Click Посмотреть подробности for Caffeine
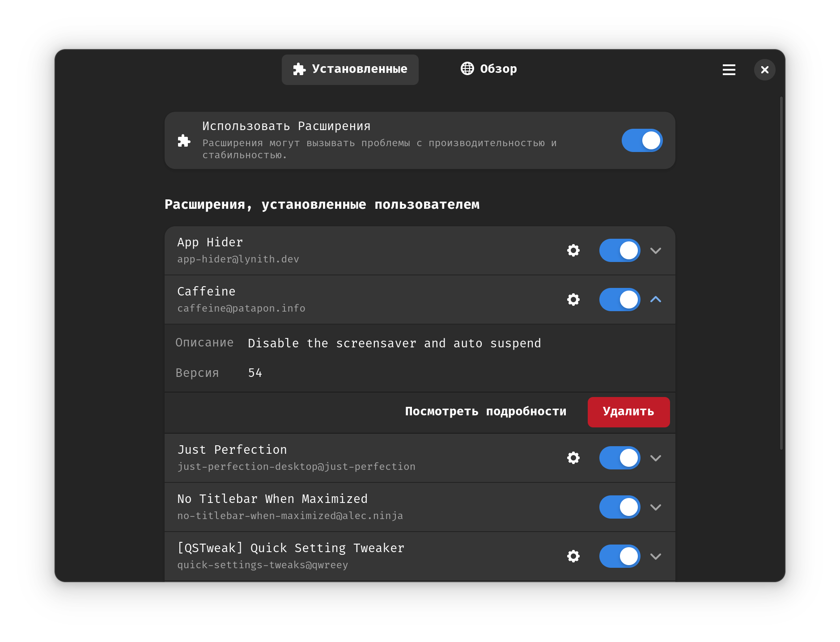The height and width of the screenshot is (642, 840). pos(486,412)
